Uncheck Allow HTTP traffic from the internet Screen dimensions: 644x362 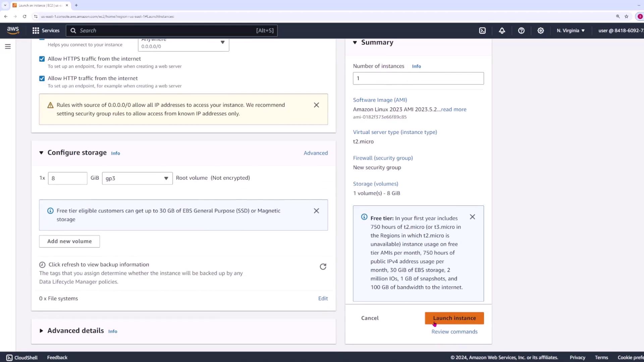point(42,78)
